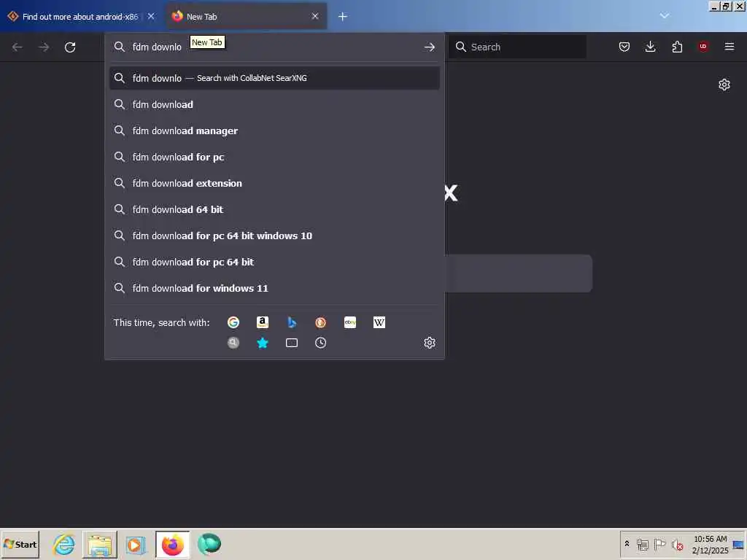Click the muted volume tray icon
Viewport: 747px width, 560px height.
coord(677,544)
